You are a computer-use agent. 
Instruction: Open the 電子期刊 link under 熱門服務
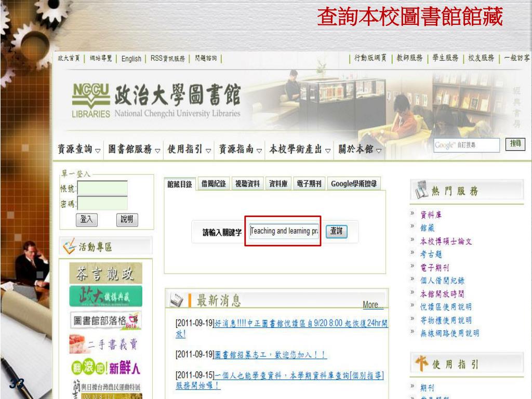435,268
